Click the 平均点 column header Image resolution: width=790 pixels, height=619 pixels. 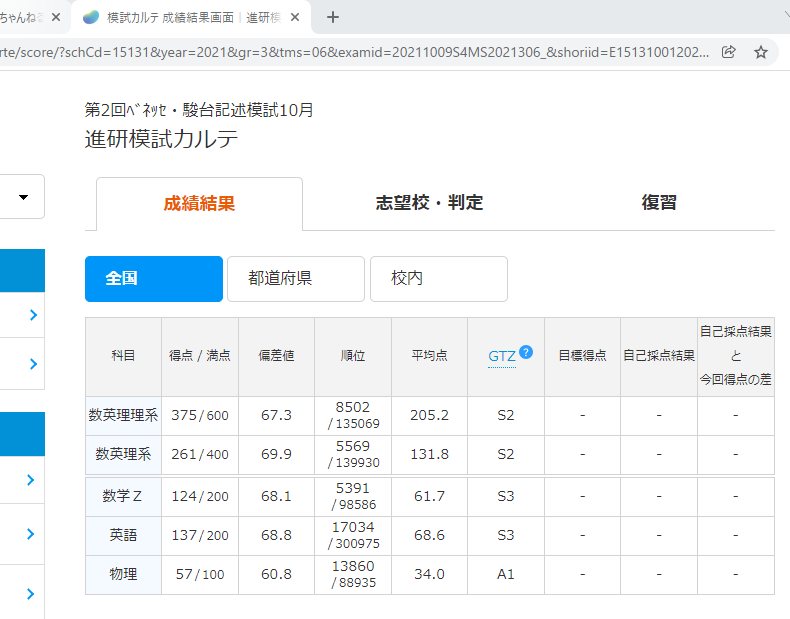(429, 356)
